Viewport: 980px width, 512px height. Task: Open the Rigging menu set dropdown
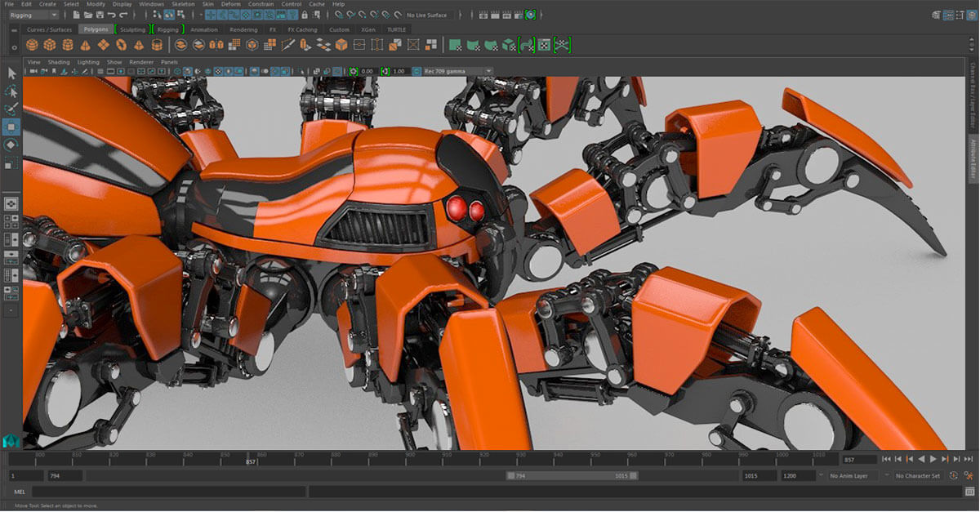click(x=31, y=15)
